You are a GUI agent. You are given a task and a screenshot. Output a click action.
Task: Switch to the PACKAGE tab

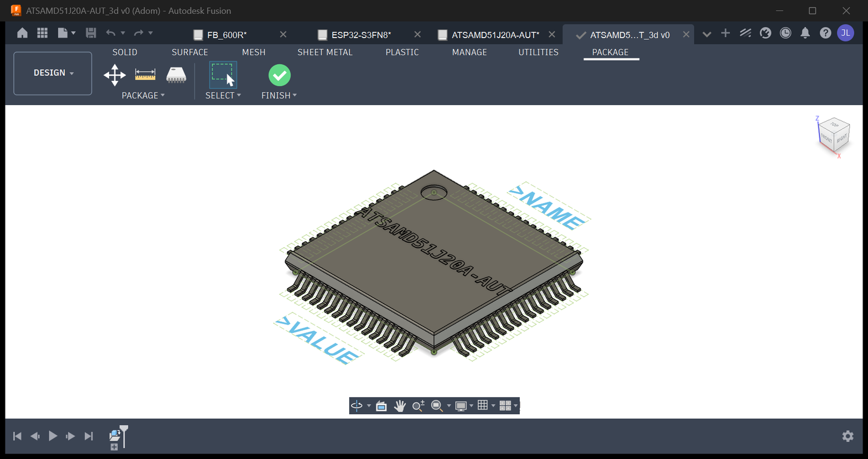611,53
